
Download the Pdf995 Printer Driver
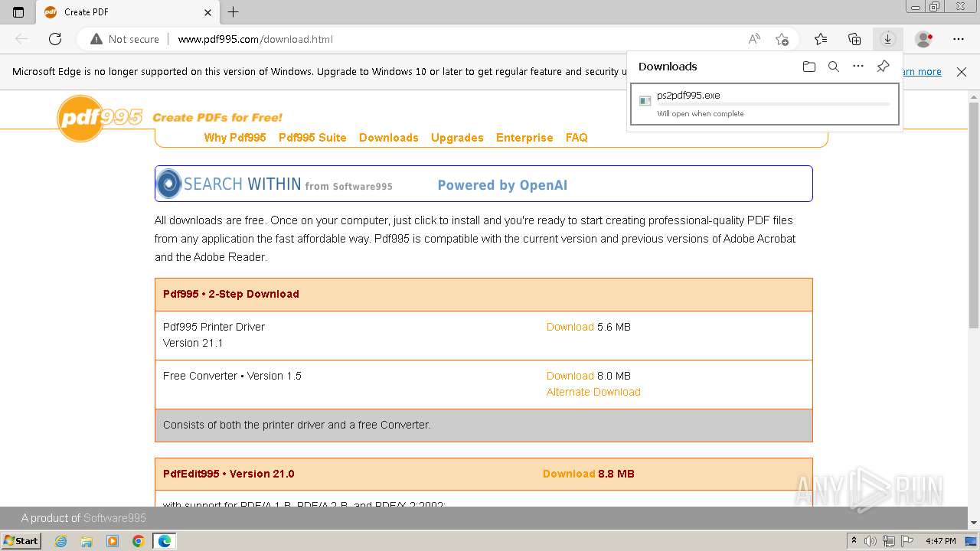570,327
